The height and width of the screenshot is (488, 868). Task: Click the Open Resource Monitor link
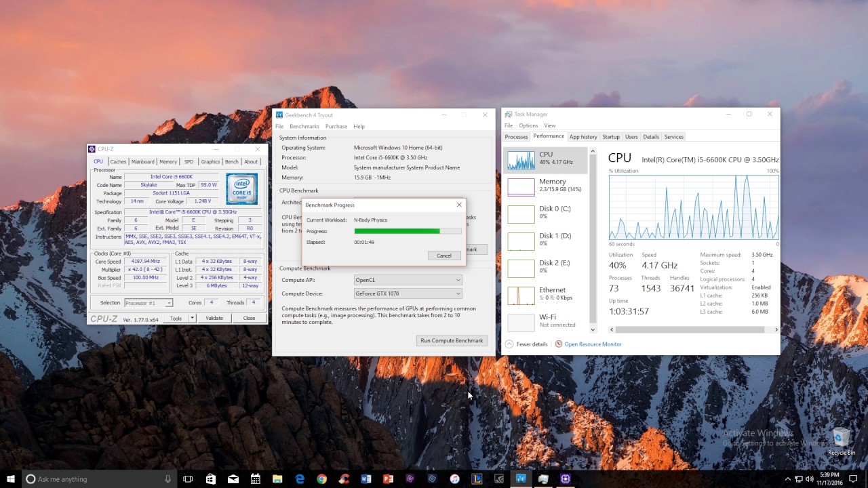[x=593, y=344]
